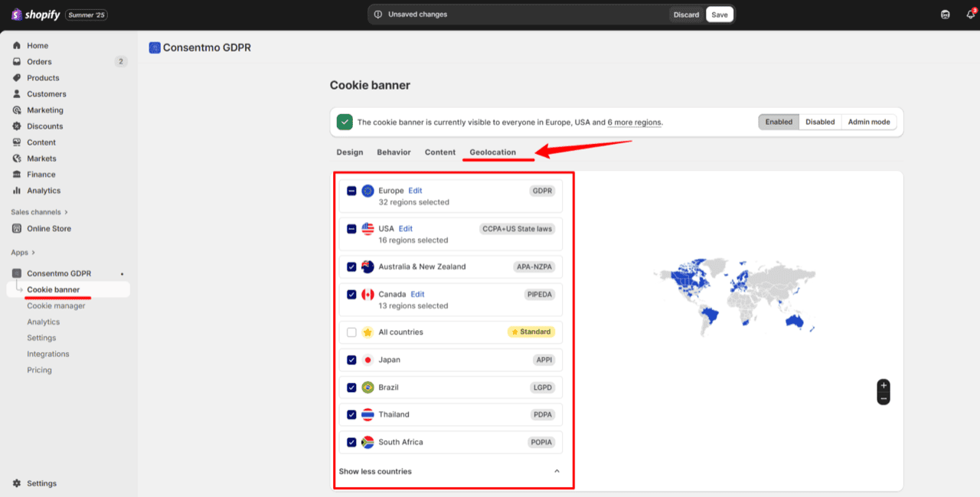Screen dimensions: 980x497
Task: Click the Markets globe icon
Action: [17, 159]
